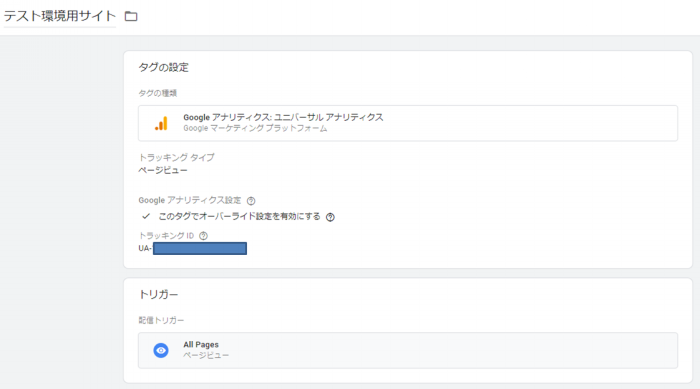Toggle the override settings checkmark
The image size is (700, 389).
[146, 216]
